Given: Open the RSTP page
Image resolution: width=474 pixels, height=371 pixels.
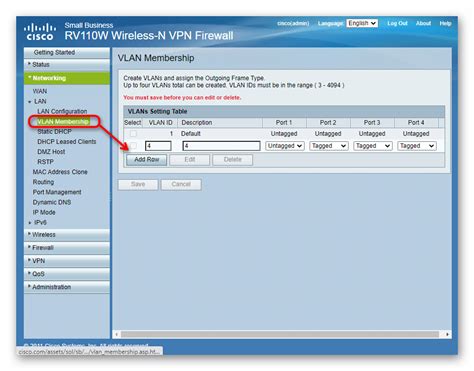Looking at the screenshot, I should tap(45, 162).
